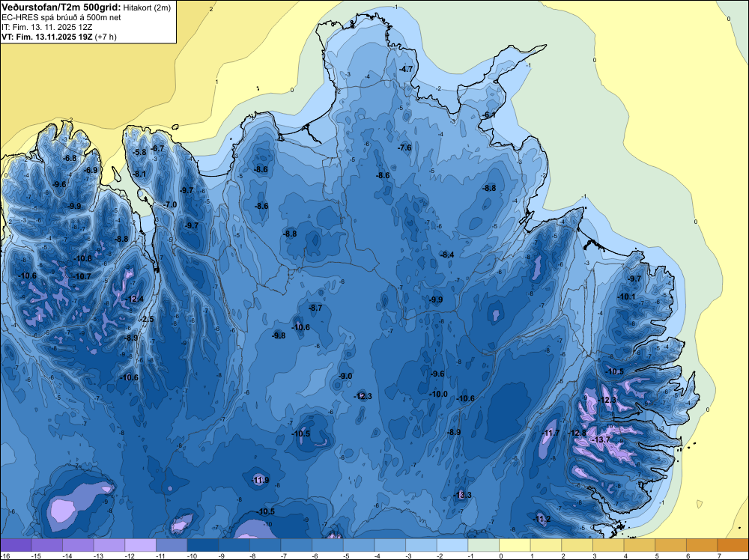Select legend swatch between 3 and 4
Image resolution: width=749 pixels, height=560 pixels.
click(608, 545)
